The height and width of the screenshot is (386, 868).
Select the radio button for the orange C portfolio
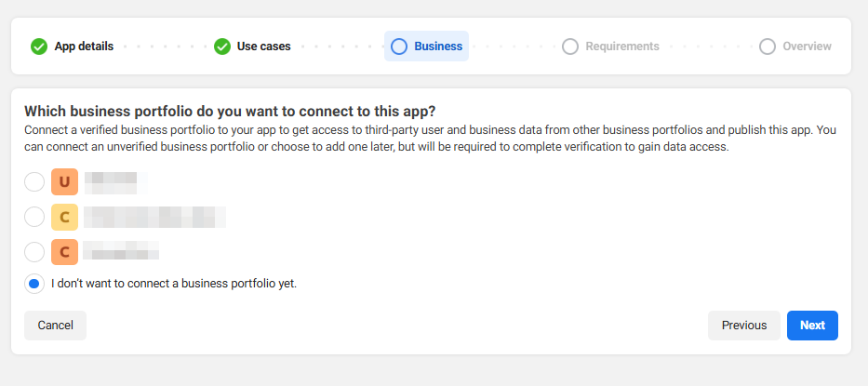click(34, 252)
